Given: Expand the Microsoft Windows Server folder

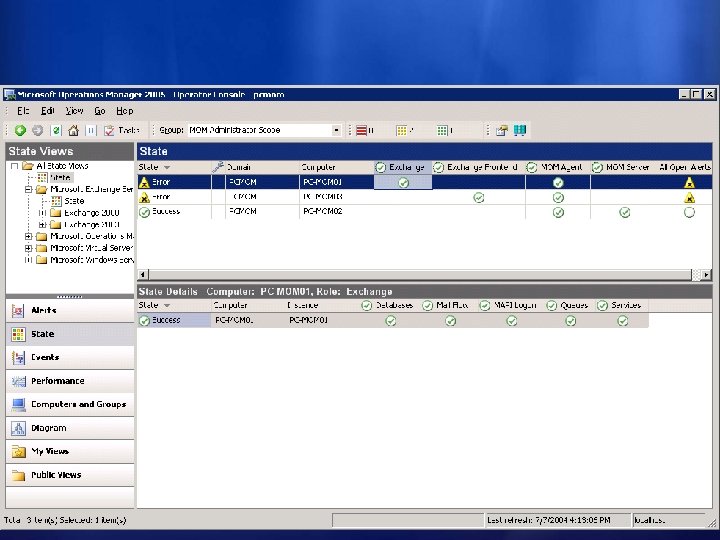Looking at the screenshot, I should (x=28, y=260).
